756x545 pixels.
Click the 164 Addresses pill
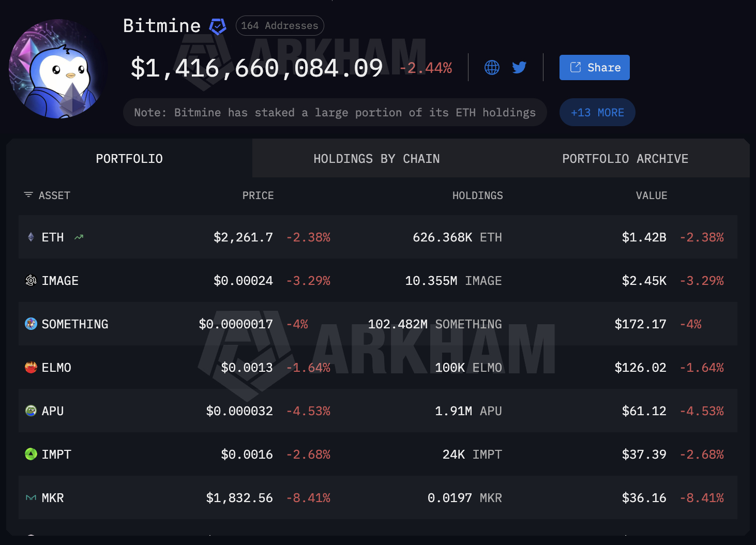280,25
